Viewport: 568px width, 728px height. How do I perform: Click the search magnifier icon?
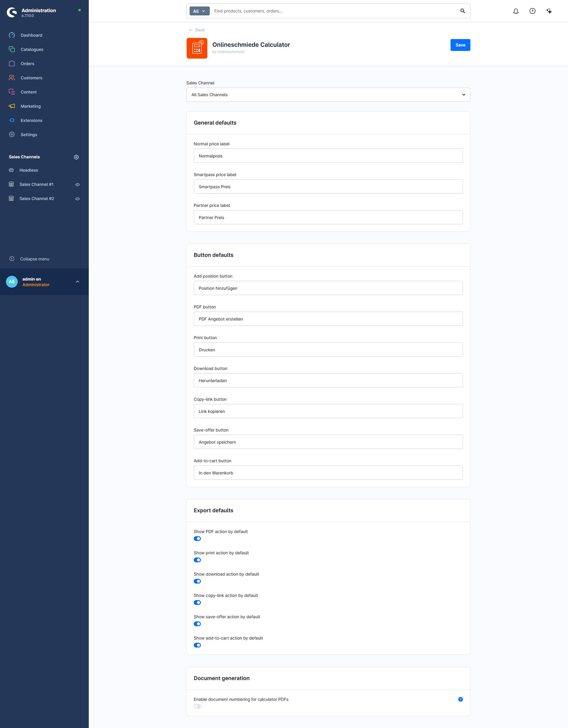click(462, 11)
